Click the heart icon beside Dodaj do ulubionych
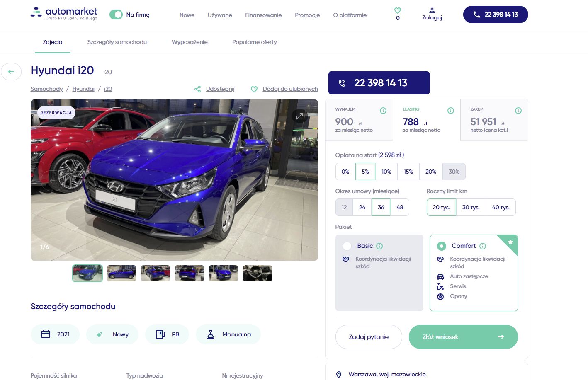588x380 pixels. 254,89
